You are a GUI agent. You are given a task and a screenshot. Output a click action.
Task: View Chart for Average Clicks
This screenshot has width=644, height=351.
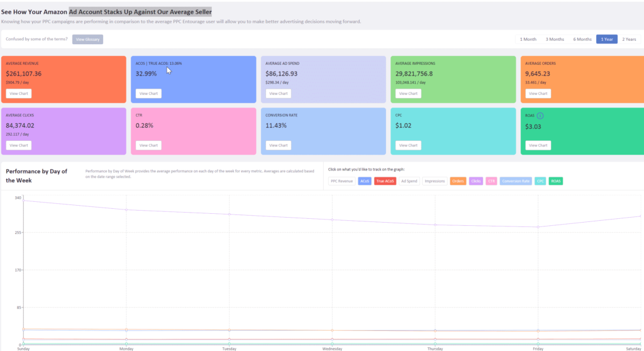click(19, 145)
